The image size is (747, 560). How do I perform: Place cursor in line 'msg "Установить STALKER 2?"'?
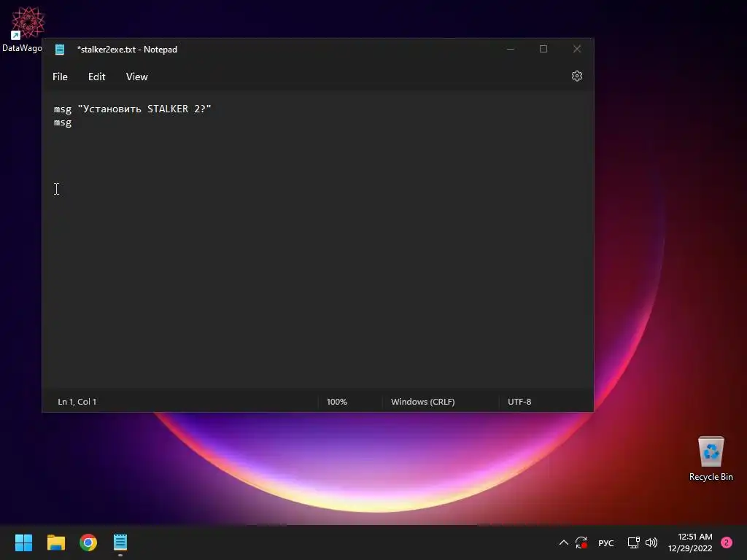[x=133, y=109]
